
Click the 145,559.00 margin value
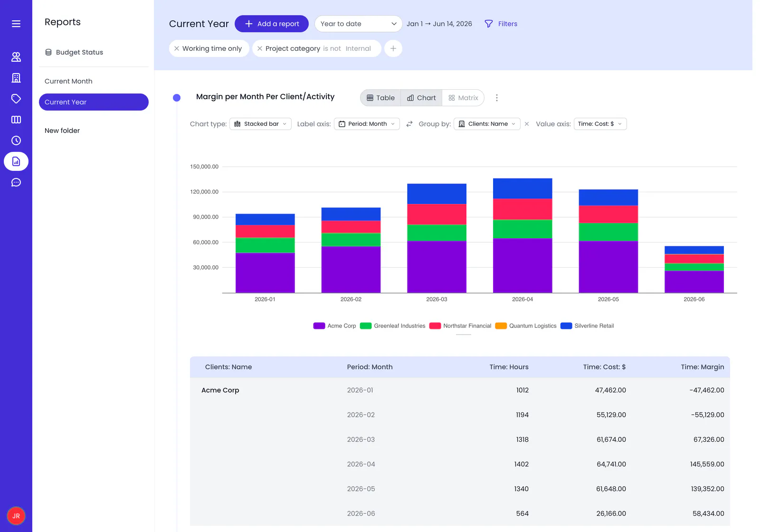point(707,464)
